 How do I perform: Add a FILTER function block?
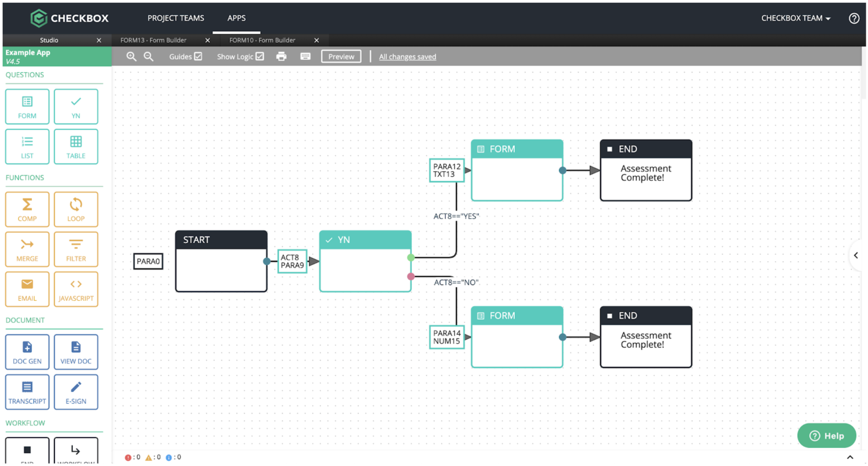76,249
